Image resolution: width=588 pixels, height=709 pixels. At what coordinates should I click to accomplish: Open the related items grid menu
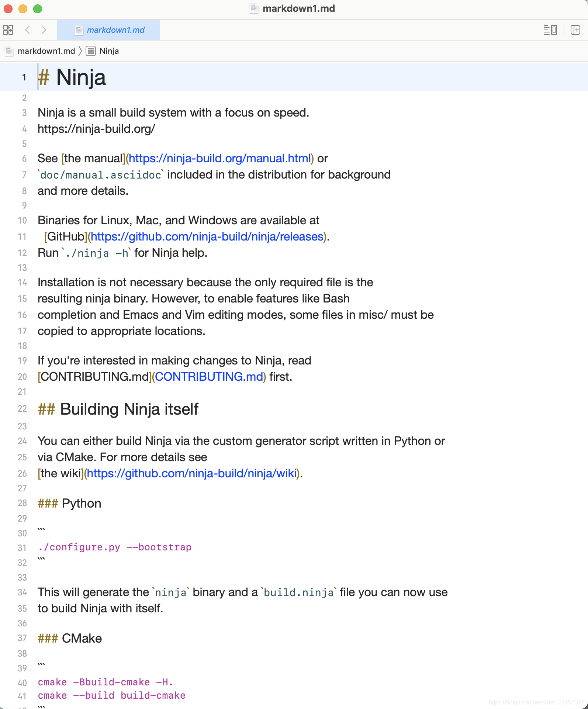[8, 30]
